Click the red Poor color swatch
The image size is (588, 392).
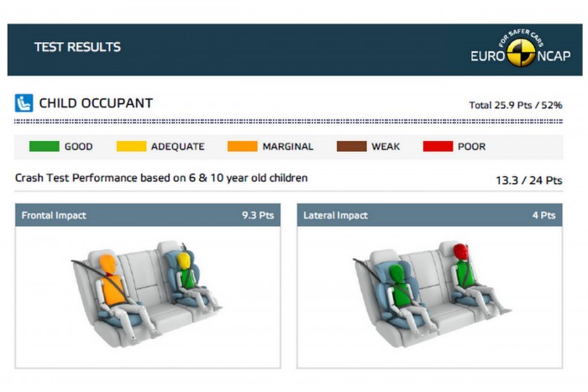coord(438,146)
